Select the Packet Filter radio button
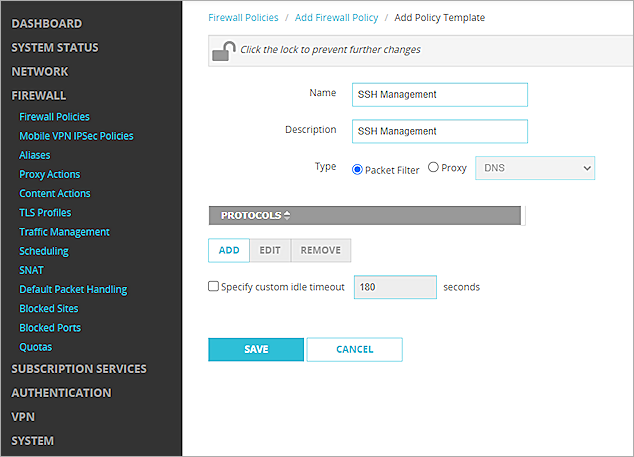 tap(357, 169)
